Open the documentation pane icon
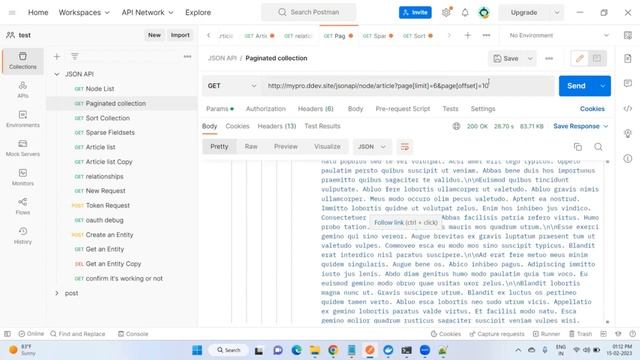The height and width of the screenshot is (360, 640). tap(628, 58)
